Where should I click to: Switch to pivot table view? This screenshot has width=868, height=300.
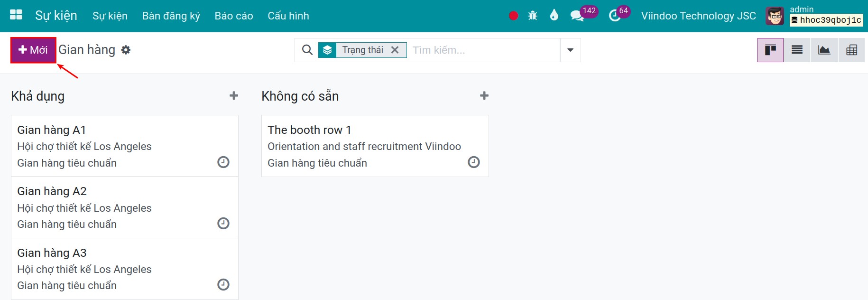(x=851, y=50)
